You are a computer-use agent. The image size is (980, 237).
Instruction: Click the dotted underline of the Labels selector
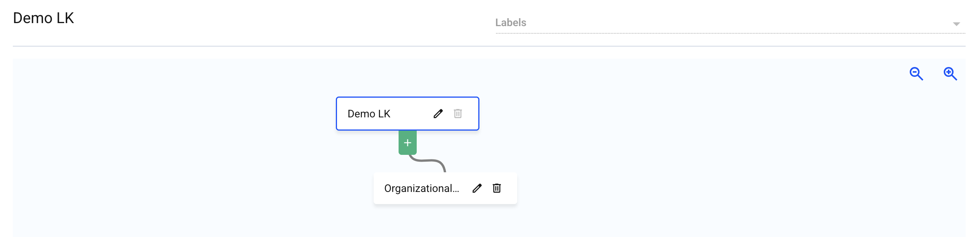coord(730,34)
